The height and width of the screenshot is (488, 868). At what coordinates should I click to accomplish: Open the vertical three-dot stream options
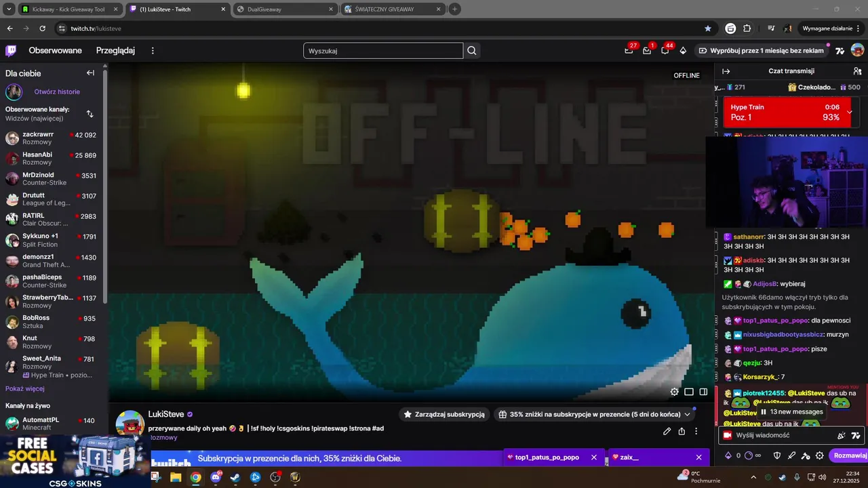pyautogui.click(x=696, y=431)
